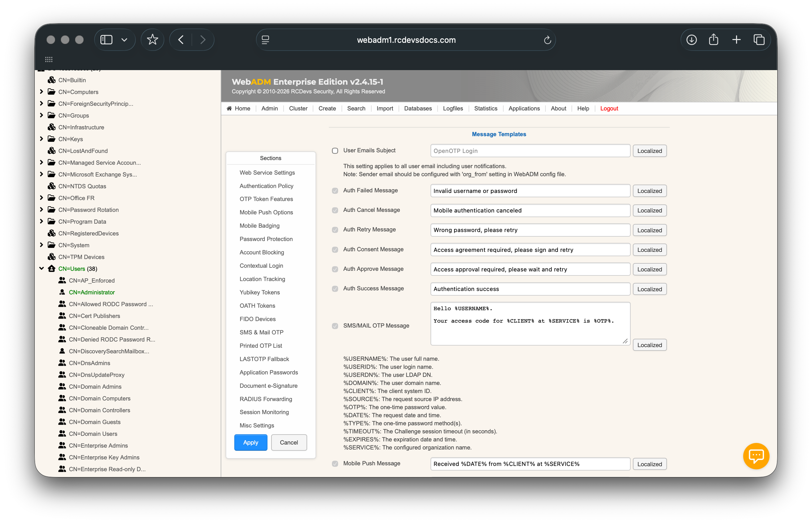Expand the CN=Computers tree node
The image size is (812, 523).
click(42, 92)
